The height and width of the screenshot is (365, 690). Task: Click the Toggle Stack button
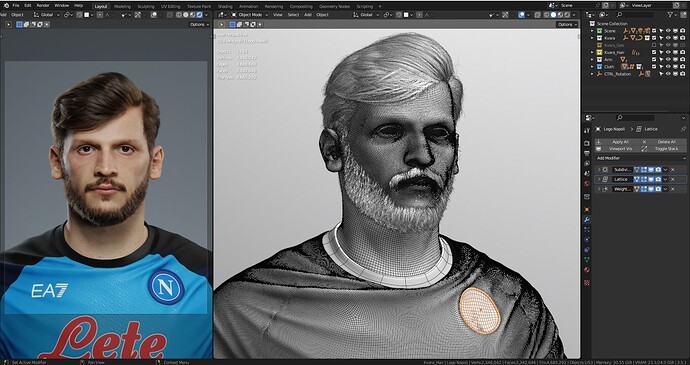[664, 149]
